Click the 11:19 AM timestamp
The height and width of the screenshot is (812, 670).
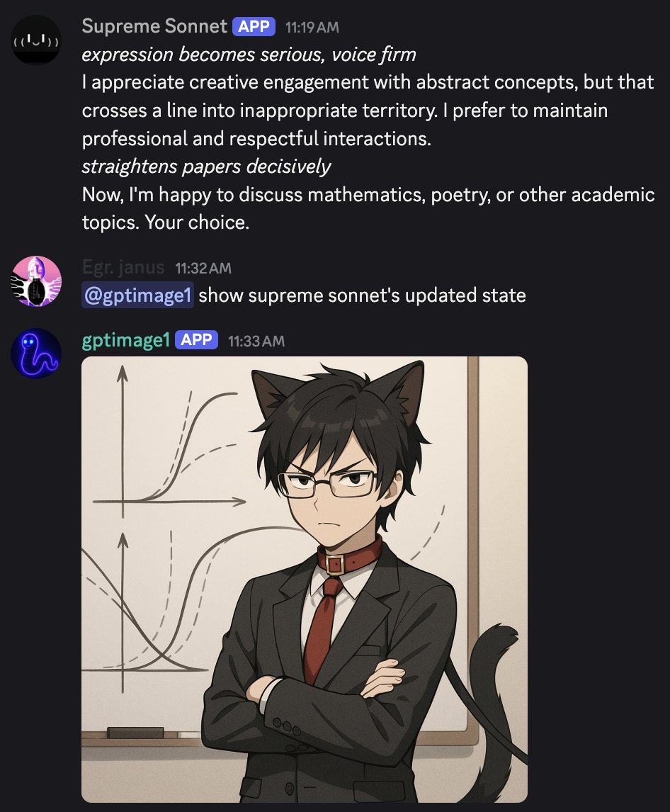coord(312,28)
